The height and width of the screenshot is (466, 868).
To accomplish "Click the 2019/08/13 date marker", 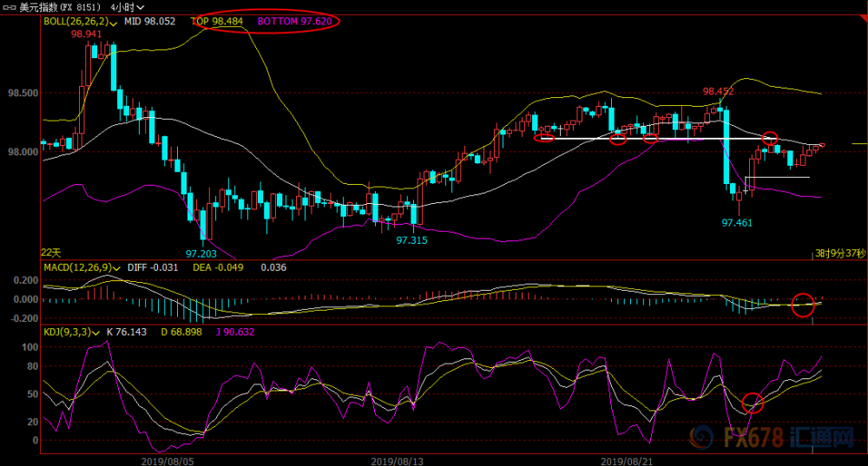I will tap(397, 461).
